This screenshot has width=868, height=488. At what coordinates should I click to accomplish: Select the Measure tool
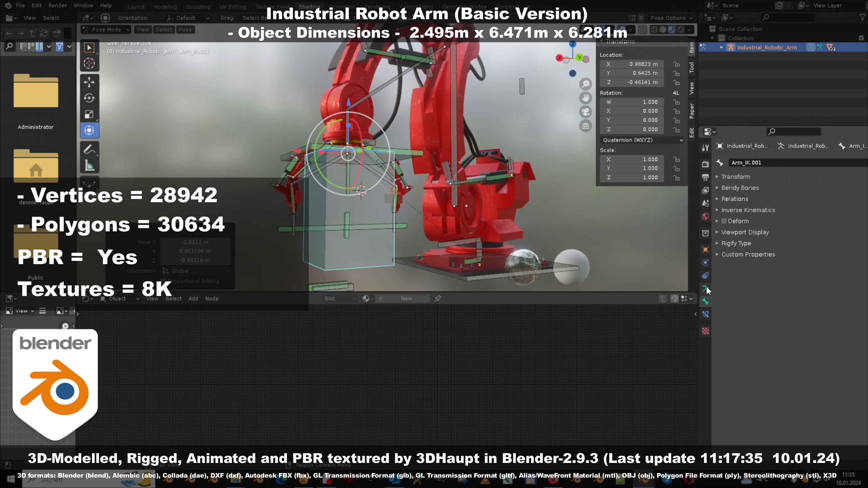point(89,165)
